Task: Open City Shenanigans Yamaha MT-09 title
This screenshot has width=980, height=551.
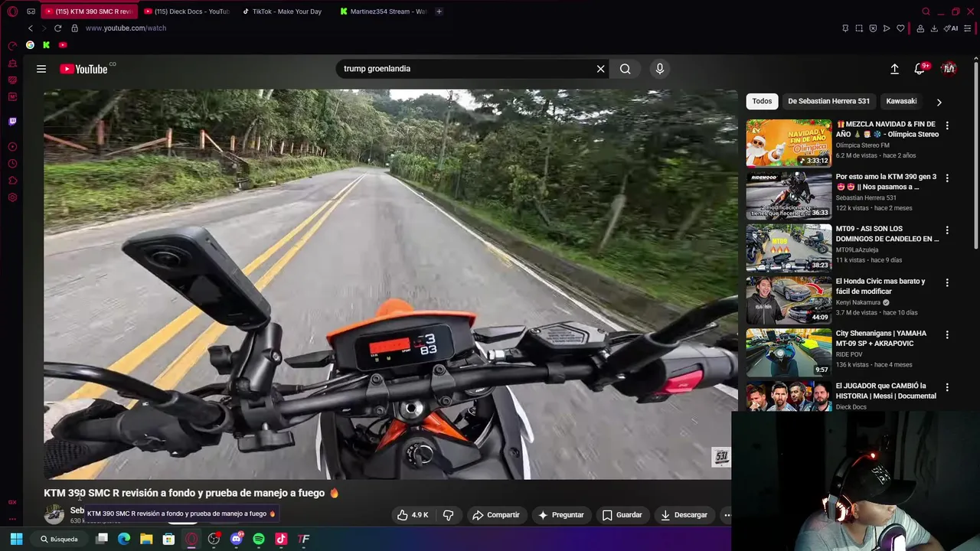Action: 881,338
